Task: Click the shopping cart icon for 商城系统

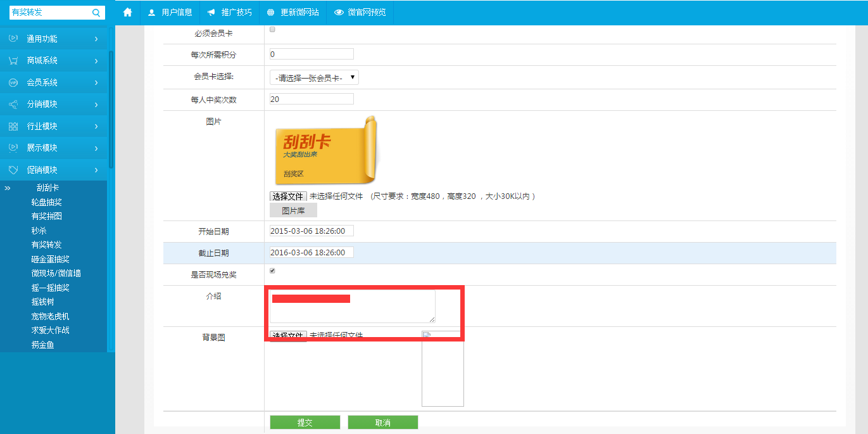Action: [13, 61]
